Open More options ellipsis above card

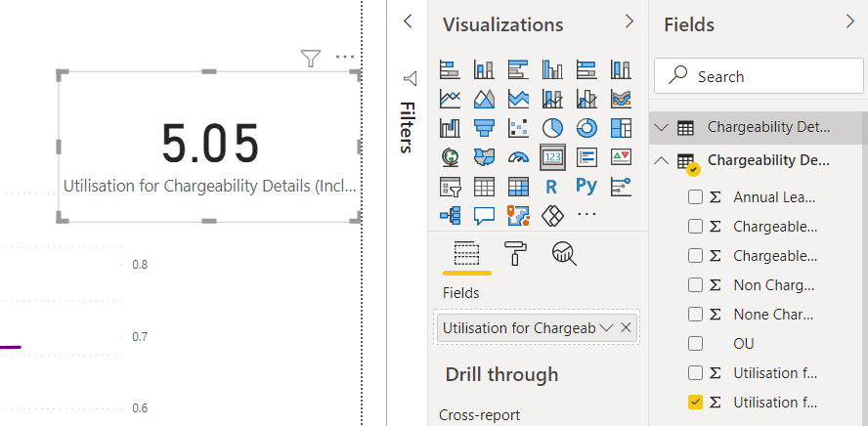[345, 57]
